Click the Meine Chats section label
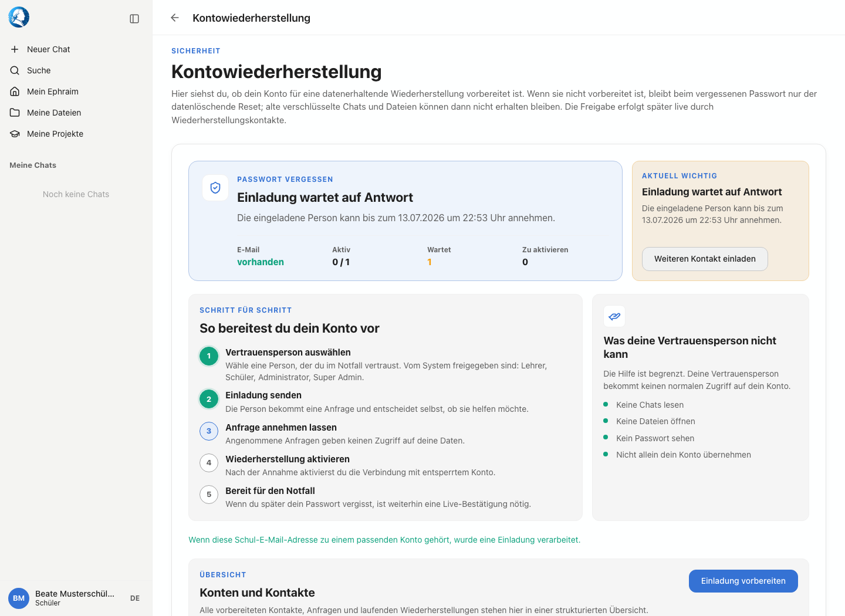Viewport: 845px width, 616px height. (33, 165)
